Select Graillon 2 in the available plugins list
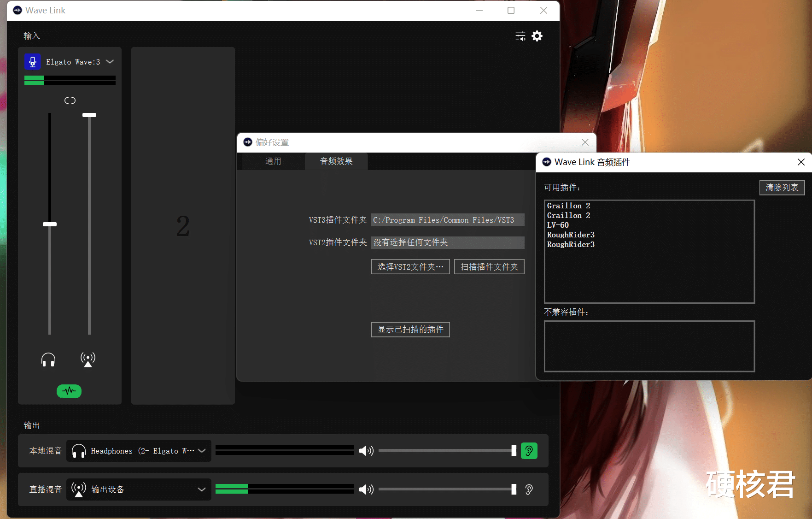The height and width of the screenshot is (519, 812). point(568,206)
